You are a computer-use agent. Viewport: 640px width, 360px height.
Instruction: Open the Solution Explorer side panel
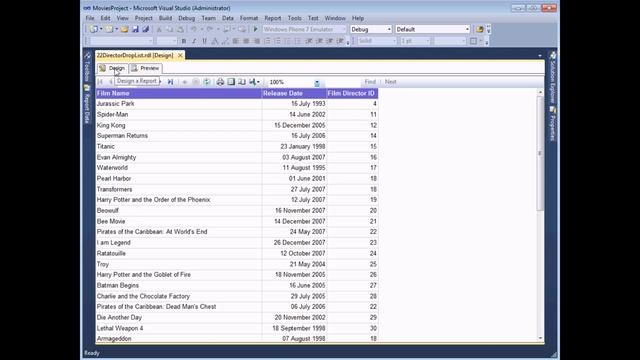(553, 78)
